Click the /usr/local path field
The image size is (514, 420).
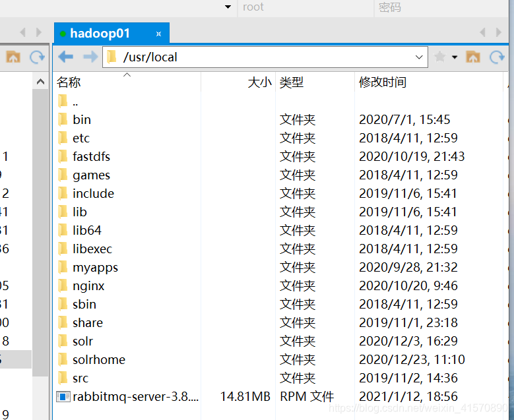(x=265, y=57)
